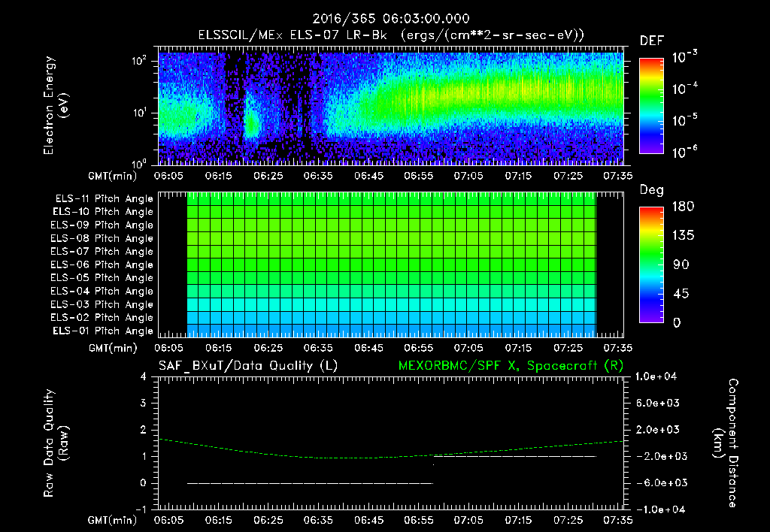Click the 10^2 tick on the energy axis
The image size is (770, 532).
click(x=139, y=61)
